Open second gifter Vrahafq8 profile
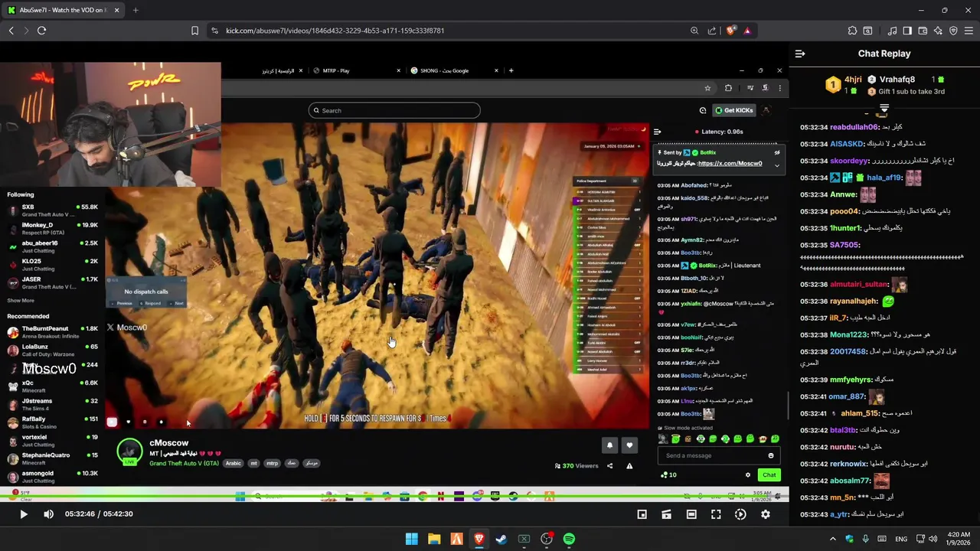The height and width of the screenshot is (551, 980). 897,80
